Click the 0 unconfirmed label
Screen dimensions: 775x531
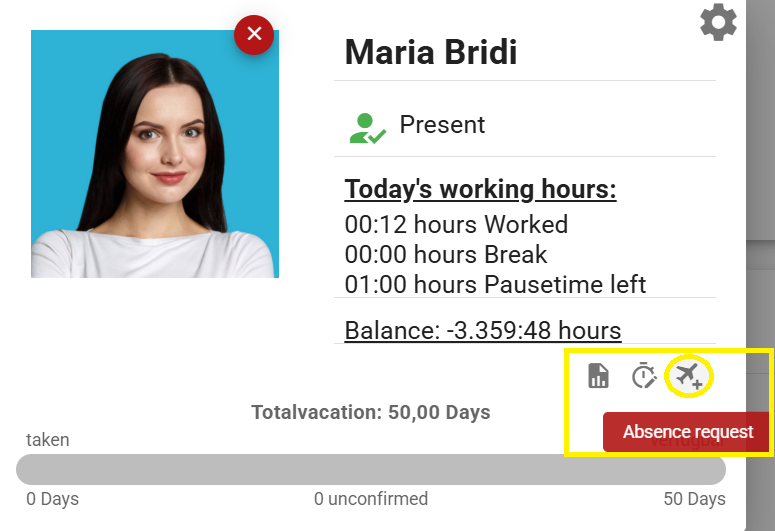pyautogui.click(x=370, y=499)
